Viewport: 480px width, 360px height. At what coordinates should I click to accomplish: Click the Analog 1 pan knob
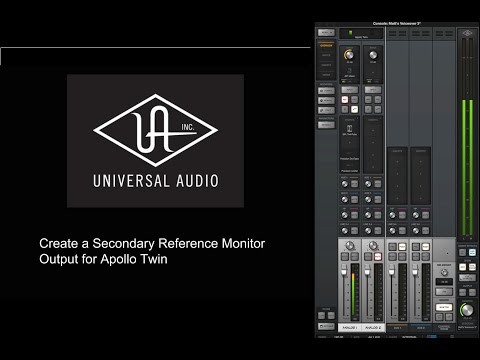tap(349, 246)
